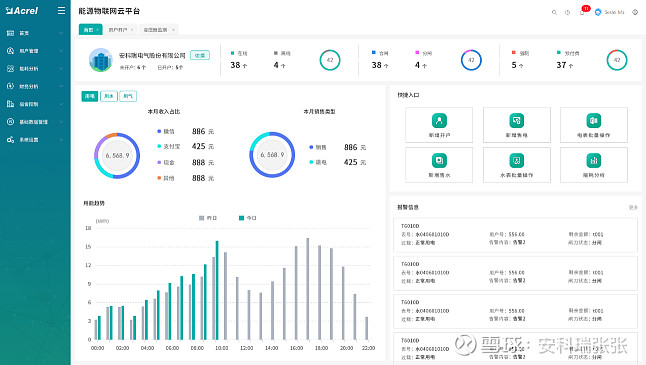Open the water meter batch operation tile
Viewport: 646px width, 365px height.
click(517, 165)
